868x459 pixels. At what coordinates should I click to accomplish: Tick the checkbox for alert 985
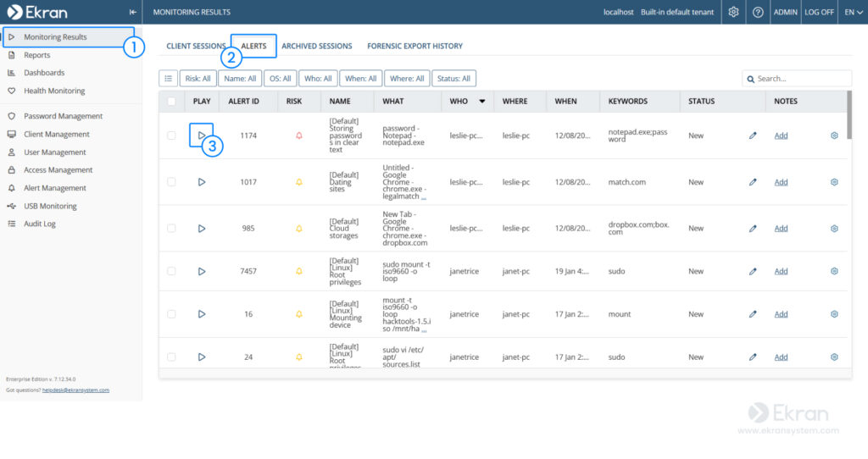click(x=171, y=229)
